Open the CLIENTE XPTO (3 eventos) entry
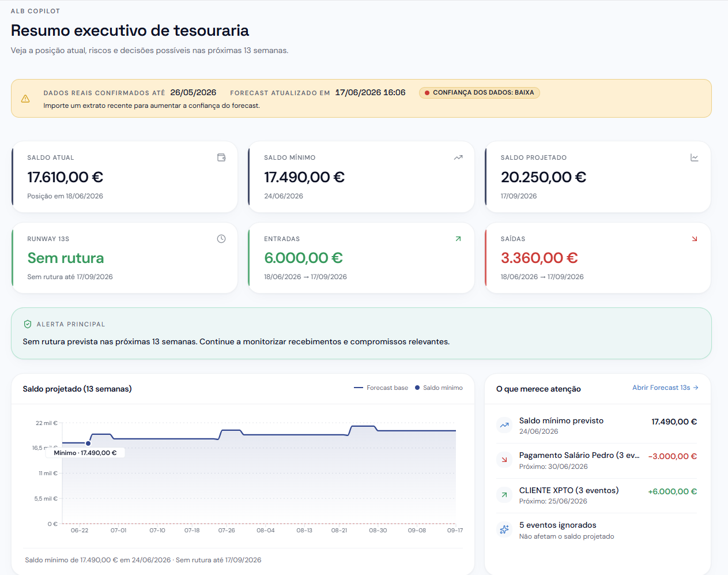Viewport: 728px width, 575px height. coord(597,495)
